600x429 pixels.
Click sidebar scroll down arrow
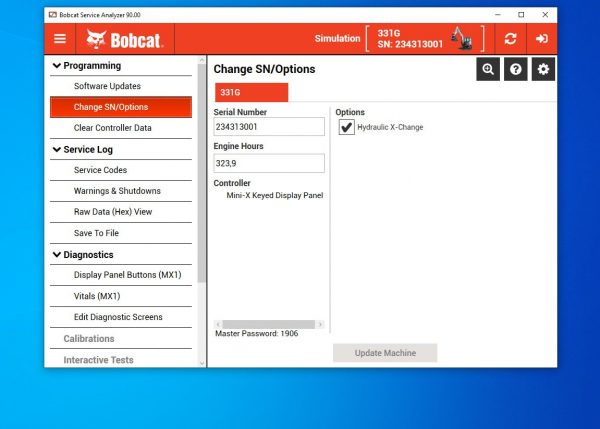[202, 364]
